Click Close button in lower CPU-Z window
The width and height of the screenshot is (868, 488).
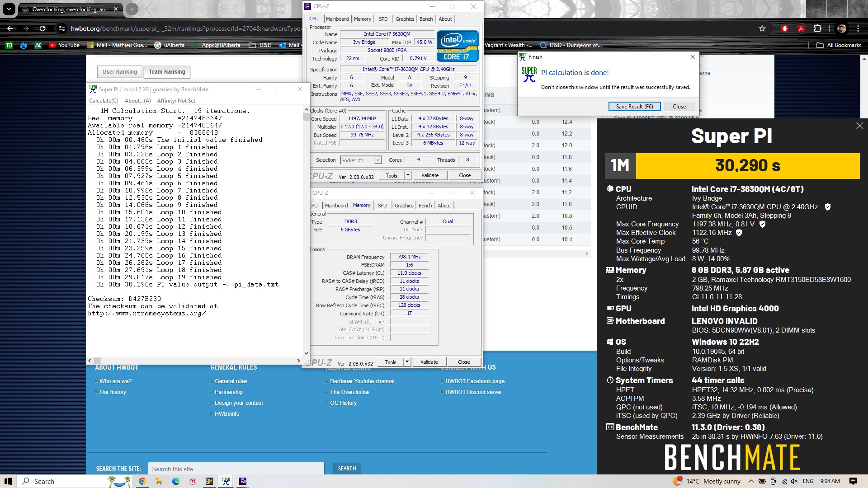pyautogui.click(x=464, y=362)
